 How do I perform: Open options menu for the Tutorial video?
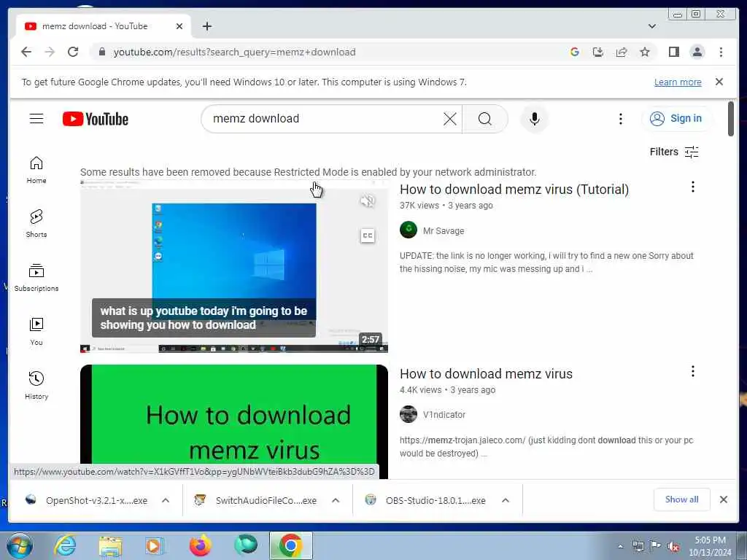tap(693, 187)
